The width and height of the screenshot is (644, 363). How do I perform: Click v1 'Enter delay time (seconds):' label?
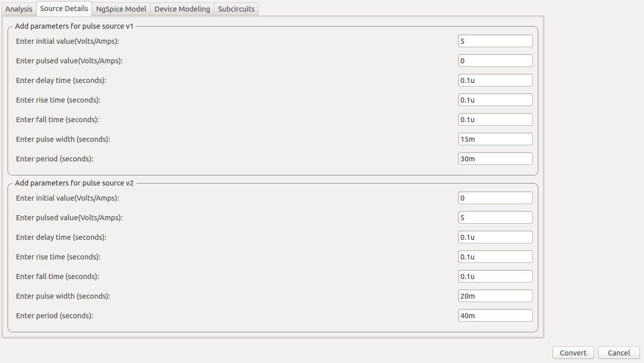(x=61, y=80)
